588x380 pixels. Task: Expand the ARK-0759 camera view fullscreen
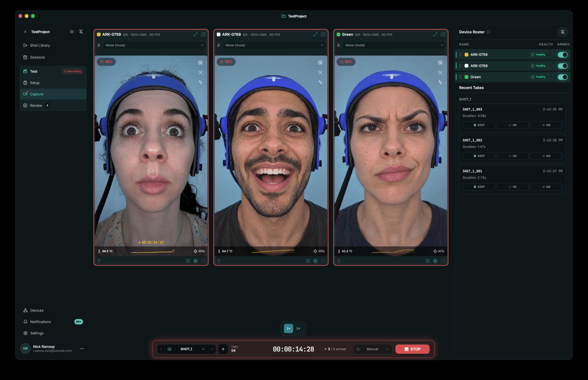(x=195, y=34)
